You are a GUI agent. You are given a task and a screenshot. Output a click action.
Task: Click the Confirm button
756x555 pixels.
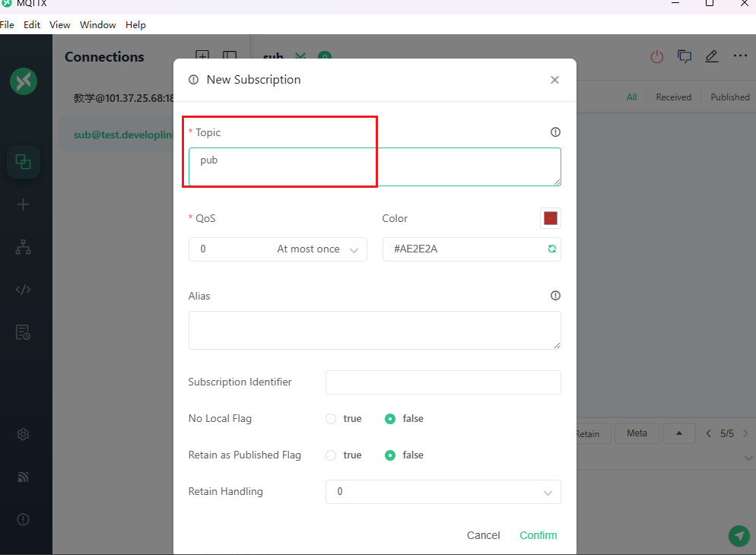click(x=538, y=535)
